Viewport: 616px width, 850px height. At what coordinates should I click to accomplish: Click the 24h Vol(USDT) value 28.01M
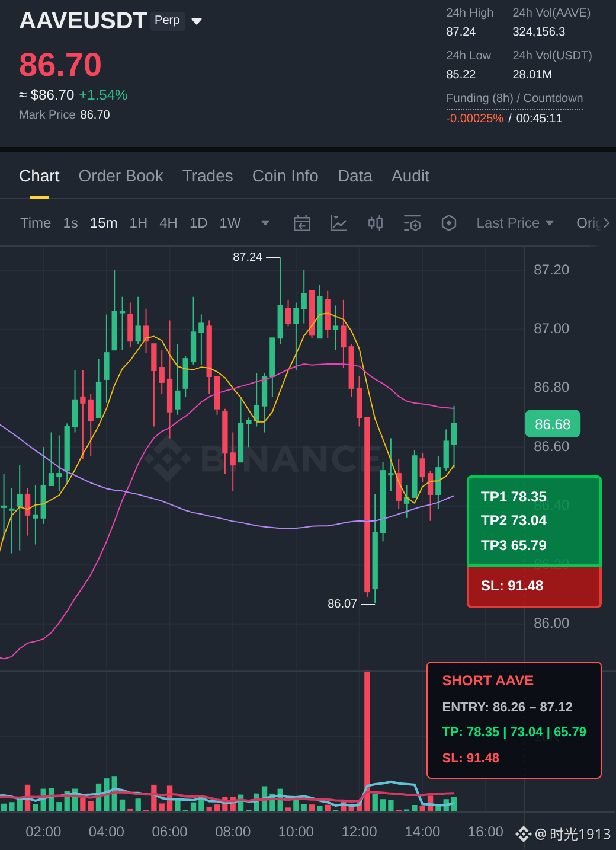pyautogui.click(x=532, y=74)
